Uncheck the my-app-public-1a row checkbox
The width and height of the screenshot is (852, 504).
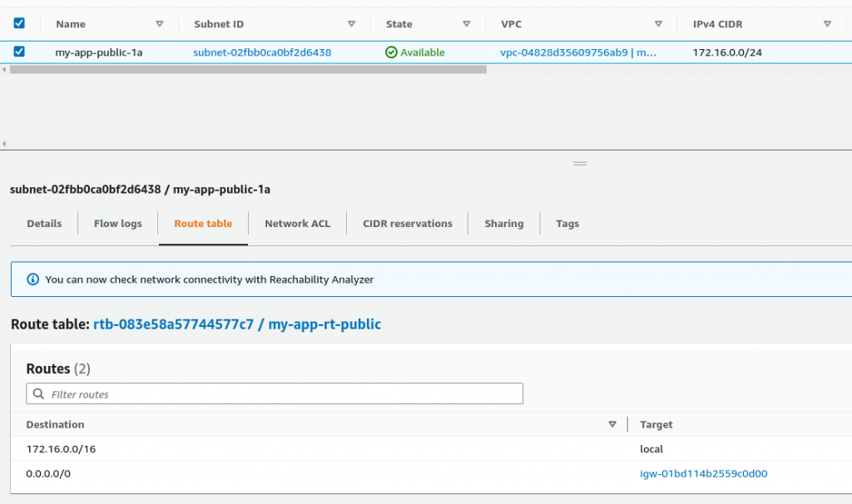pos(19,52)
